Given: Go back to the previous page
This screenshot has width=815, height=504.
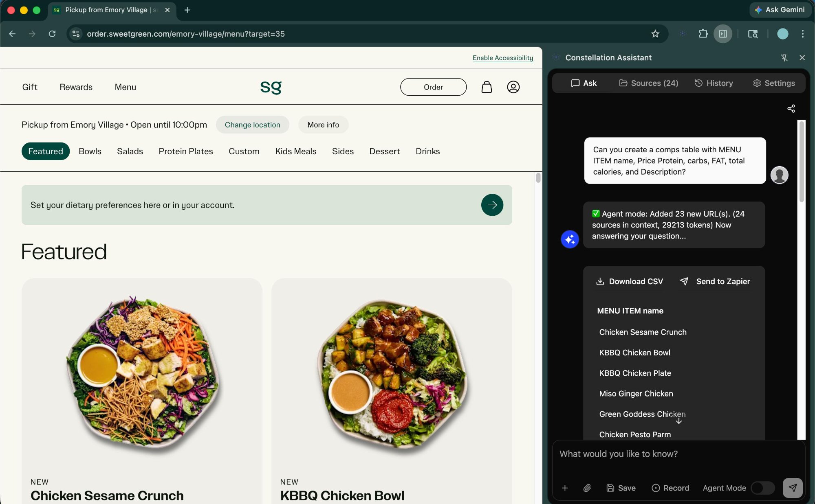Looking at the screenshot, I should click(12, 34).
